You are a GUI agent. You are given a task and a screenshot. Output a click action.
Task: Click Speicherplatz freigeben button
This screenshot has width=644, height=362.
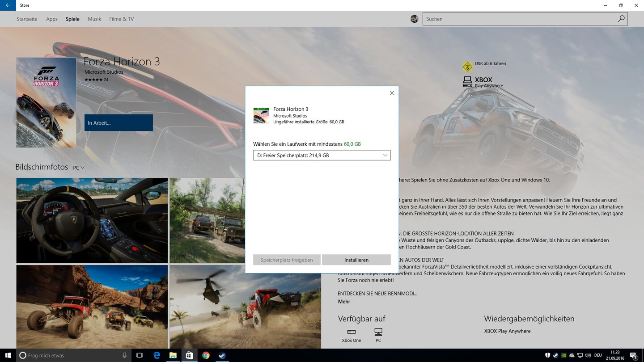coord(287,260)
